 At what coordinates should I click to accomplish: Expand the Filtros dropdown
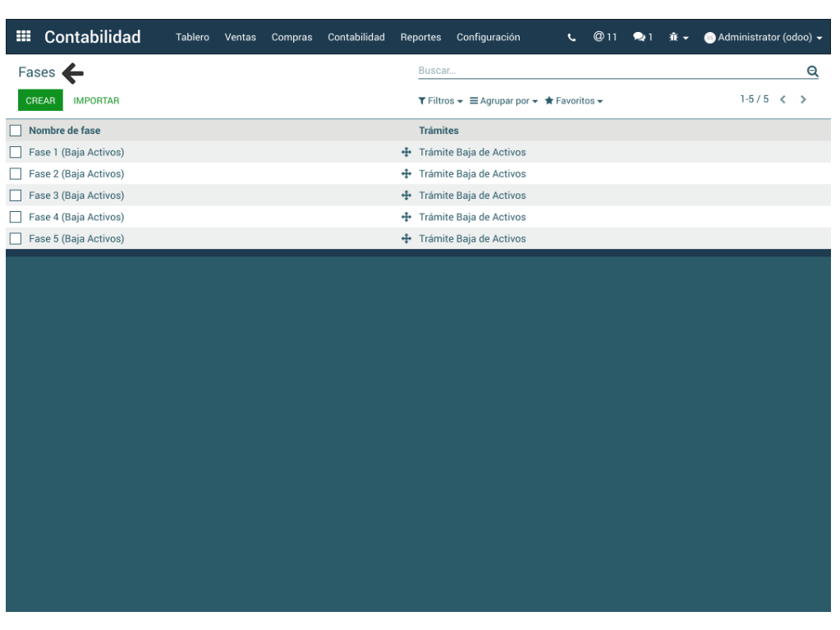(440, 101)
